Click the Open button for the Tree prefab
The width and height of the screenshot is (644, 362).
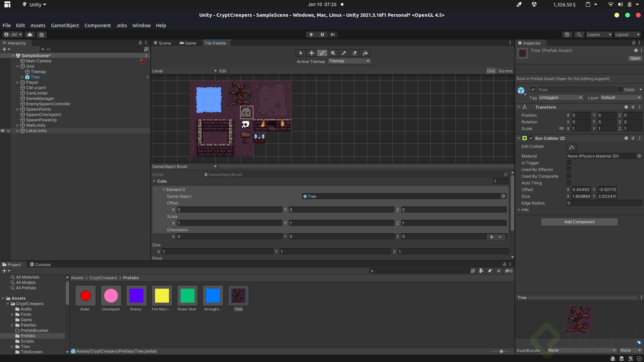click(635, 58)
